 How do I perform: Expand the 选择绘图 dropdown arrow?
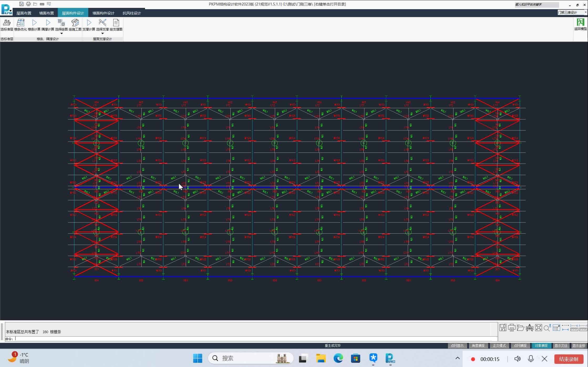61,33
